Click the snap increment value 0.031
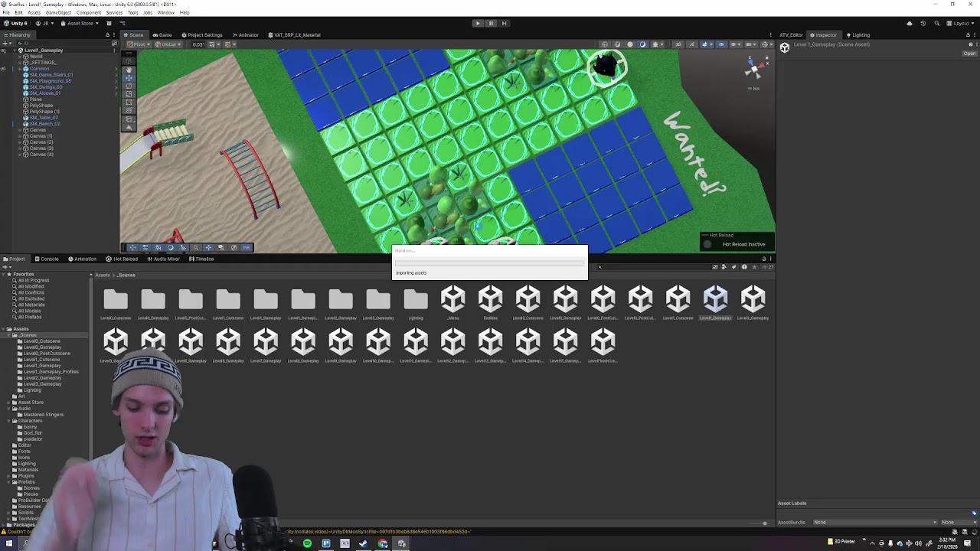This screenshot has width=980, height=551. (x=198, y=44)
